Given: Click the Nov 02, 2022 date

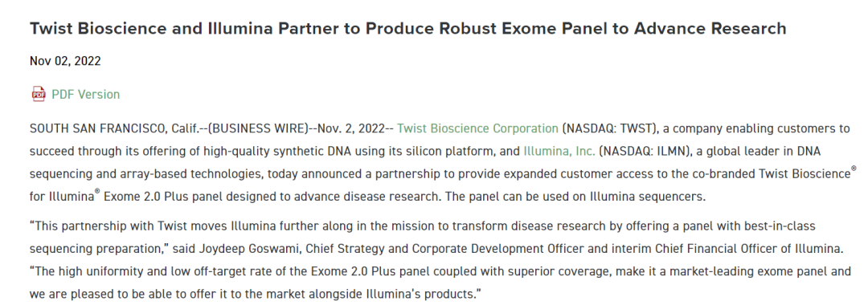Looking at the screenshot, I should [65, 61].
